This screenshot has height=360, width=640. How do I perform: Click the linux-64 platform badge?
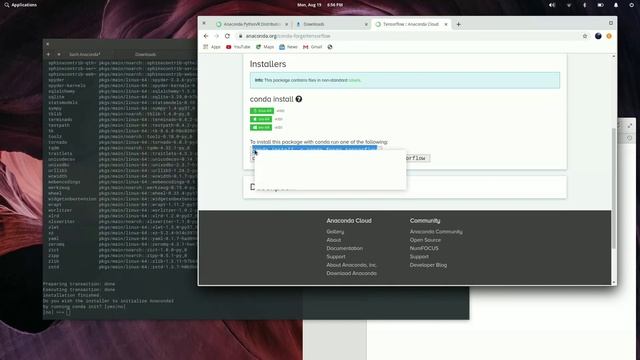[x=262, y=111]
